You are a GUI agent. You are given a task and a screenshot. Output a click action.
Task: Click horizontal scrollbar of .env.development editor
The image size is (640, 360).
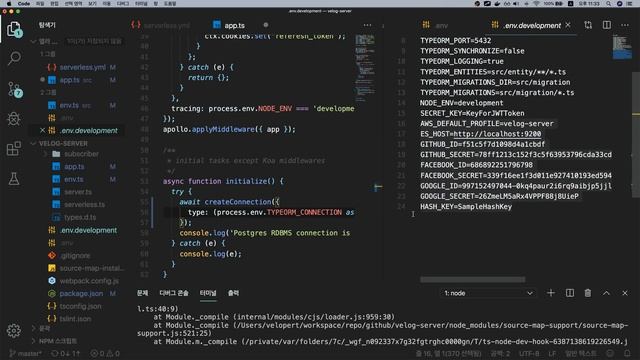click(472, 280)
